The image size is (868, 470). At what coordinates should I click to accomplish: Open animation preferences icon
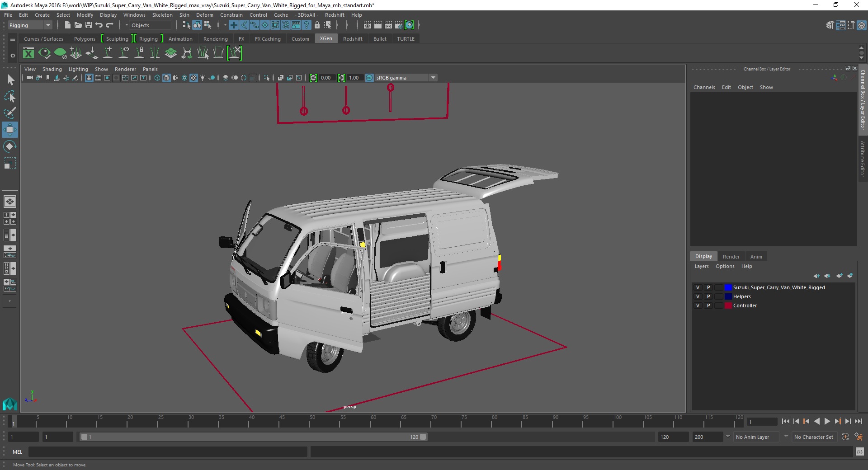pos(858,437)
